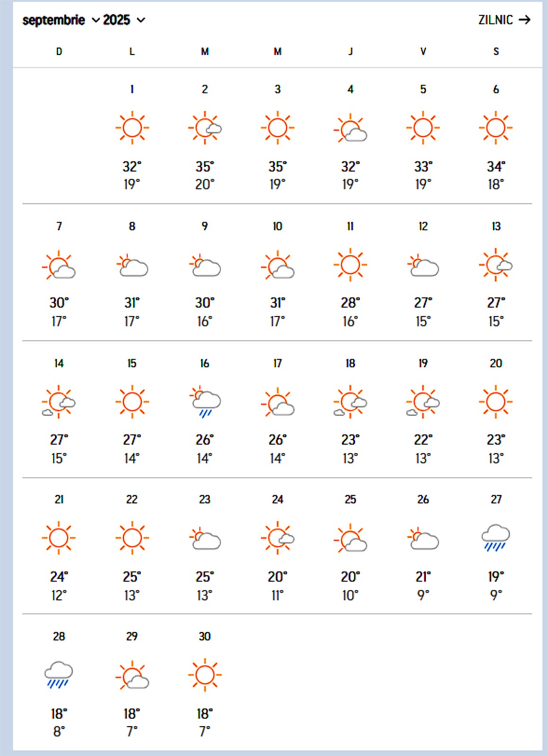Click the sunny icon for September 1

click(132, 128)
